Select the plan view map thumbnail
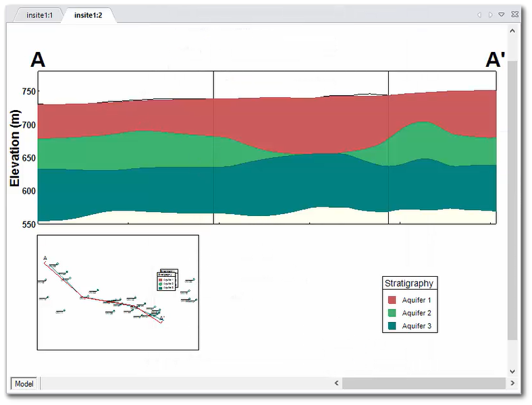The image size is (532, 405). click(117, 292)
